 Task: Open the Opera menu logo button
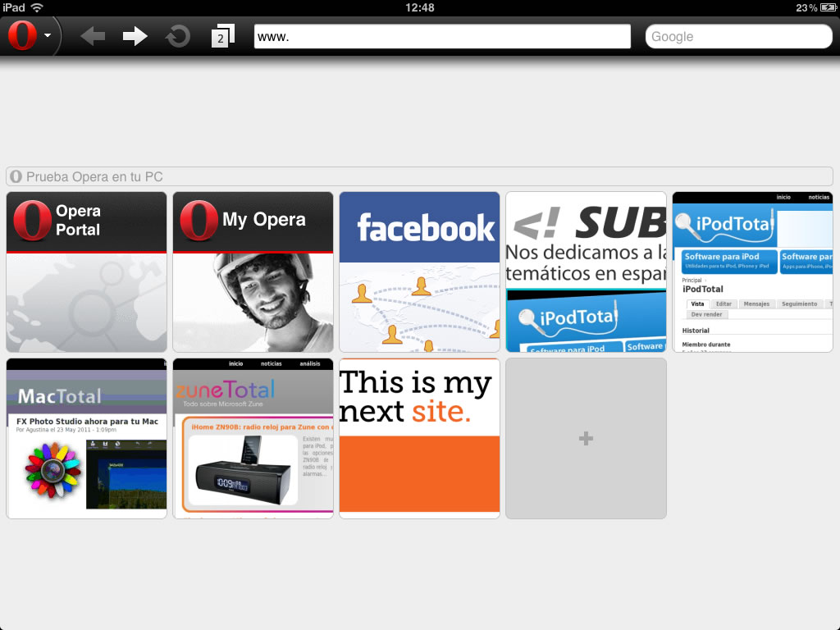coord(22,35)
